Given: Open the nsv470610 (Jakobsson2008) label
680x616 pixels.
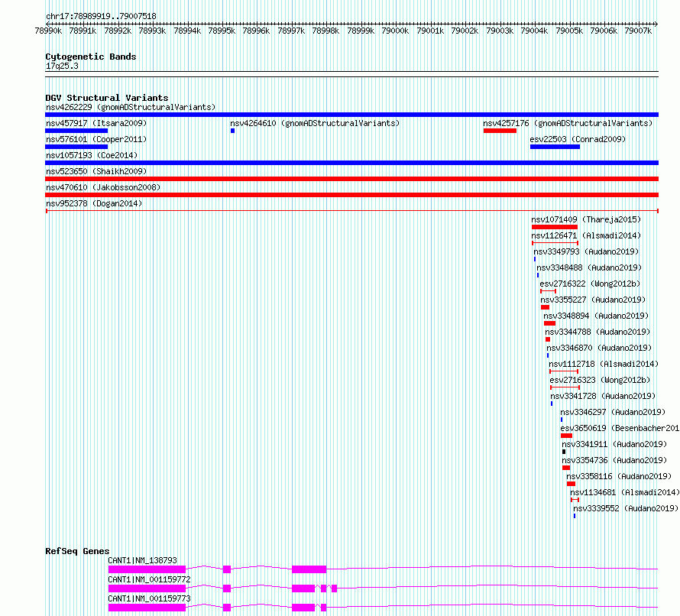Looking at the screenshot, I should tap(103, 187).
